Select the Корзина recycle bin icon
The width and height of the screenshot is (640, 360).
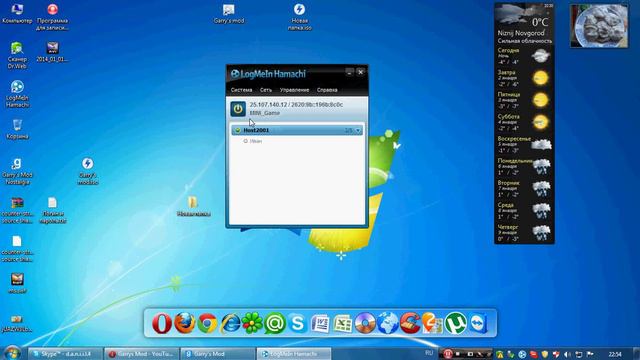pyautogui.click(x=17, y=129)
